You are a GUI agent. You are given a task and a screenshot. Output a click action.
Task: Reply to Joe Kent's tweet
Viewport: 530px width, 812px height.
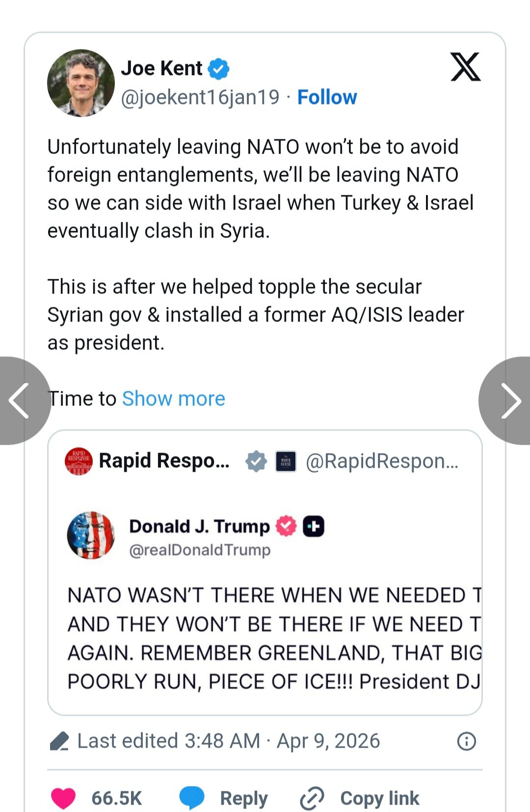(x=224, y=798)
